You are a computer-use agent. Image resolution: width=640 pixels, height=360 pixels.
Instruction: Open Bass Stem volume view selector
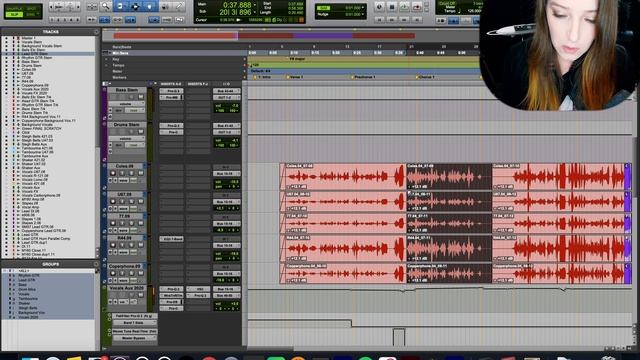(x=127, y=104)
